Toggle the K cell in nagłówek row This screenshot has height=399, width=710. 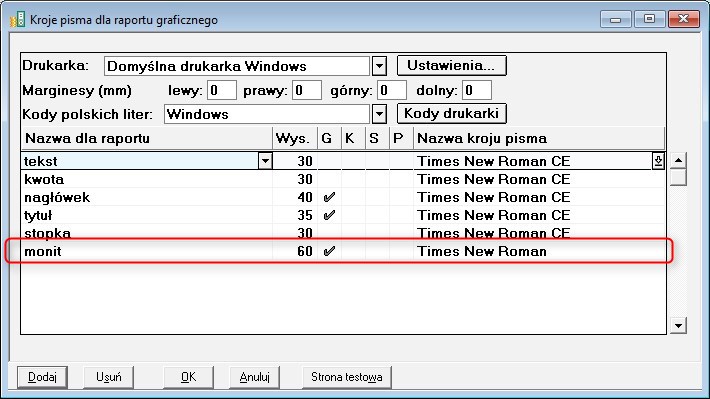[353, 197]
